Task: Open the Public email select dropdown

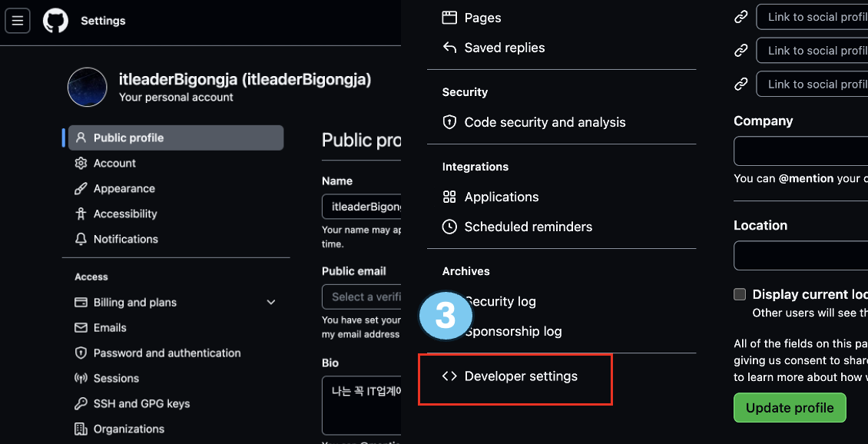Action: [362, 297]
